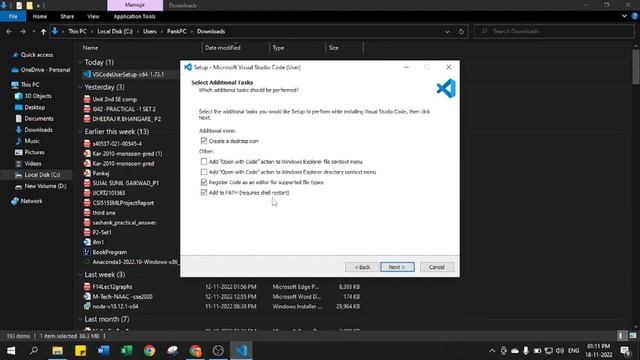Open OneDrive - Personal in sidebar

pos(45,70)
